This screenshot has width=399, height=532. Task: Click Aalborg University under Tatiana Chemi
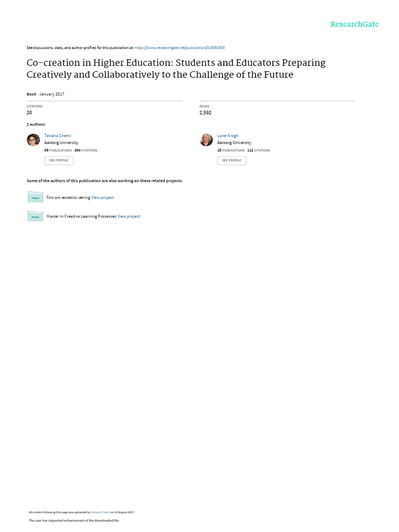pyautogui.click(x=61, y=142)
